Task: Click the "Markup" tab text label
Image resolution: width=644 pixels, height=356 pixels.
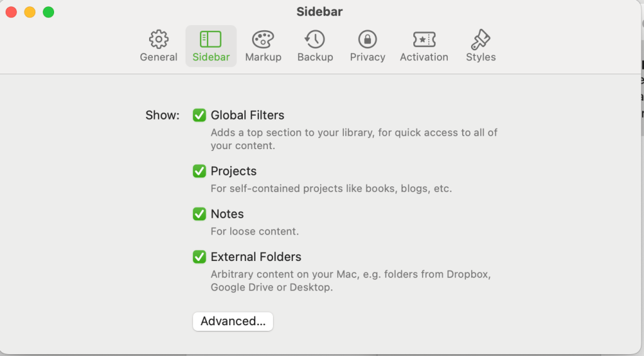Action: [x=263, y=57]
